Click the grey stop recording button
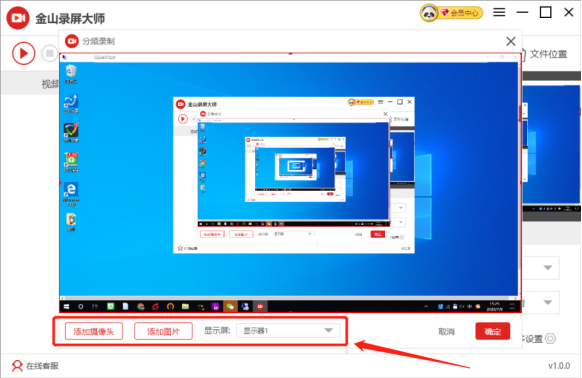 click(x=49, y=53)
